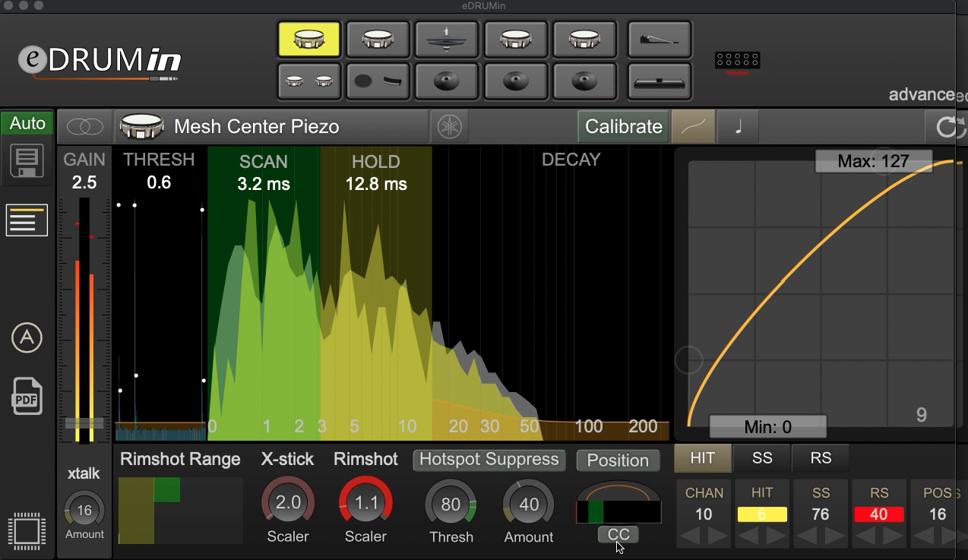Switch to the RS tab
This screenshot has height=560, width=968.
click(821, 458)
